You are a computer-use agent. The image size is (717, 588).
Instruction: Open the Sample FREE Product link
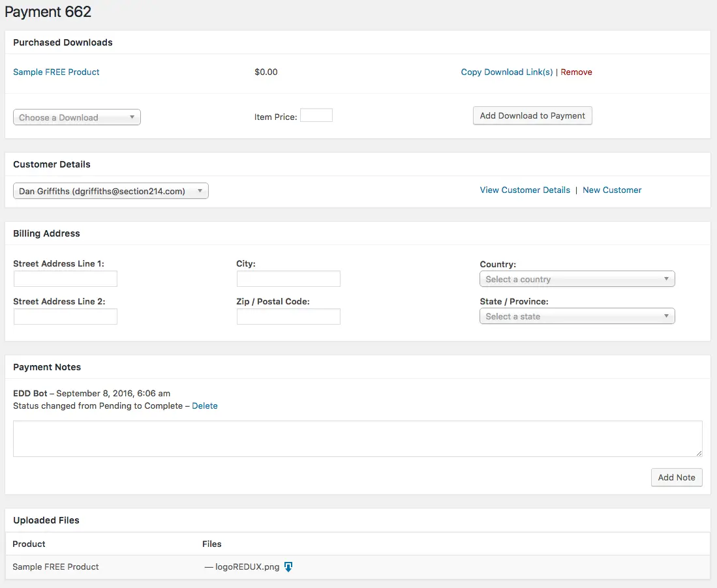[56, 72]
